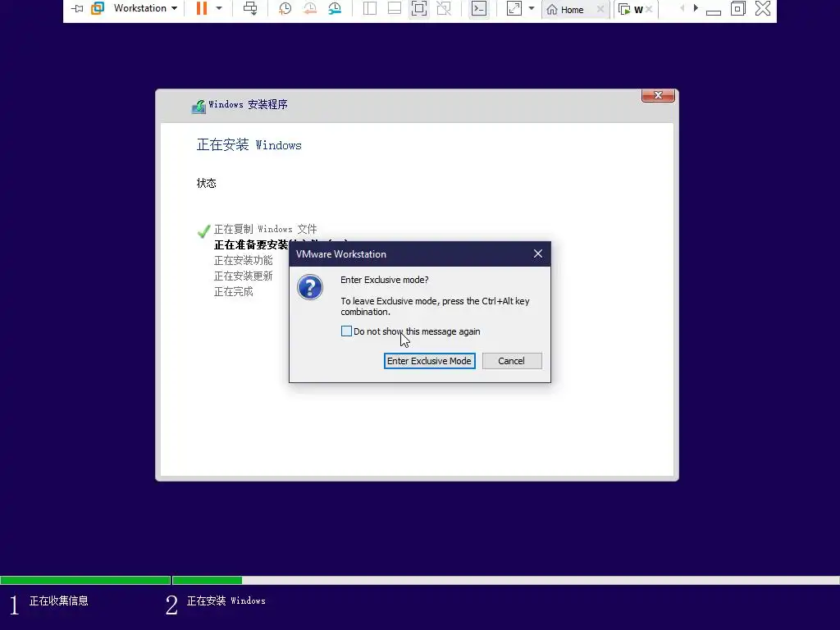Open the console view icon
The height and width of the screenshot is (630, 840).
click(479, 8)
